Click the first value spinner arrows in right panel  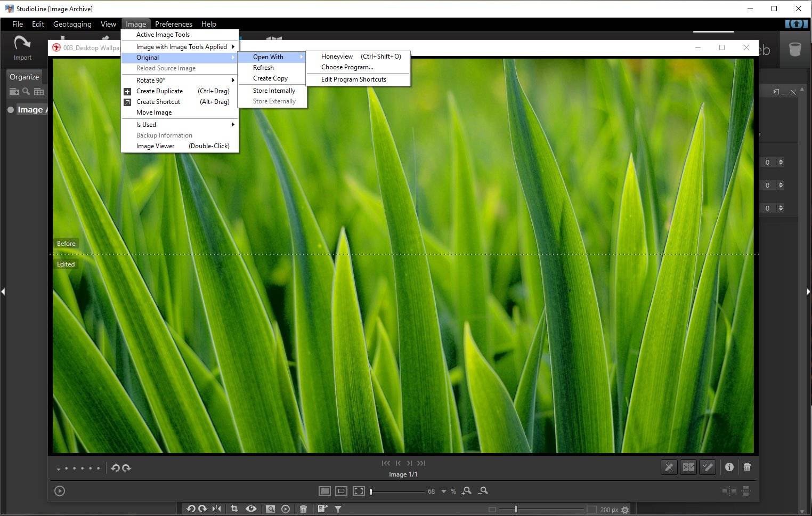pyautogui.click(x=781, y=162)
